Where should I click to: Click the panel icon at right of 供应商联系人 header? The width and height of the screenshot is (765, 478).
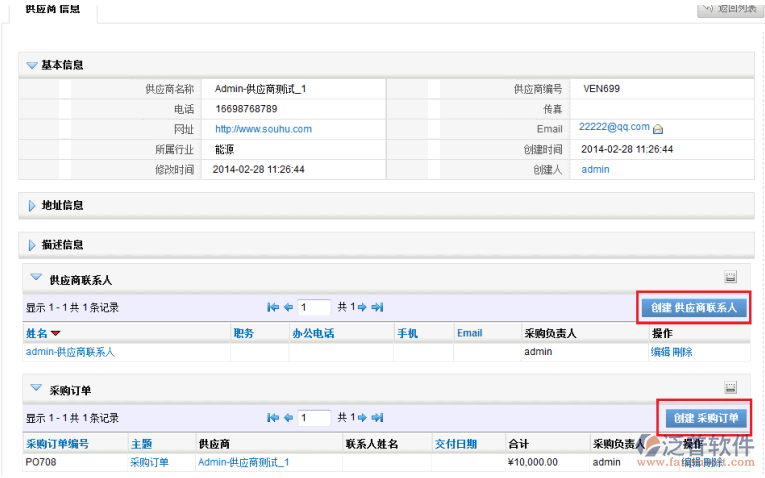pos(730,277)
